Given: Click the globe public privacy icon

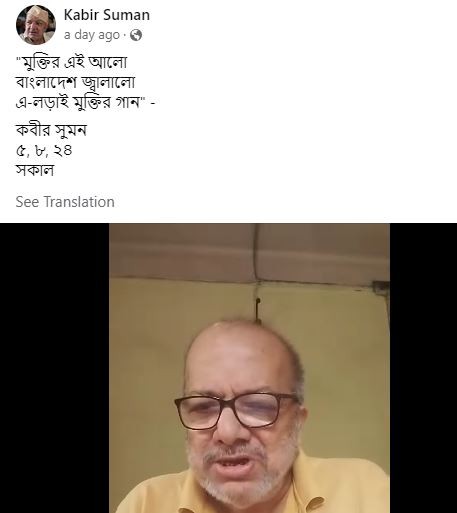Looking at the screenshot, I should 136,35.
